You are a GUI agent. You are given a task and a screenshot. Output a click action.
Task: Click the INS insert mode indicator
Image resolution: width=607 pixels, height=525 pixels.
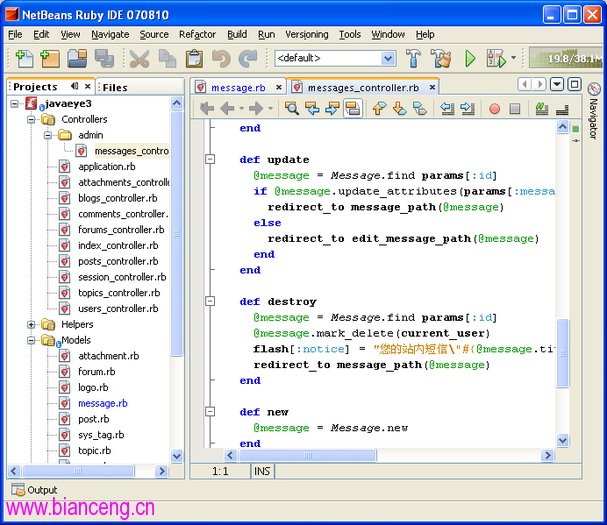coord(262,471)
